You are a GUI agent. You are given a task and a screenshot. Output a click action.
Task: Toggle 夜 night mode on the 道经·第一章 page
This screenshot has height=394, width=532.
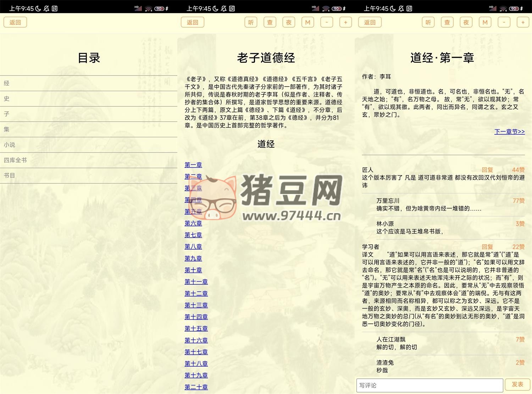coord(466,22)
